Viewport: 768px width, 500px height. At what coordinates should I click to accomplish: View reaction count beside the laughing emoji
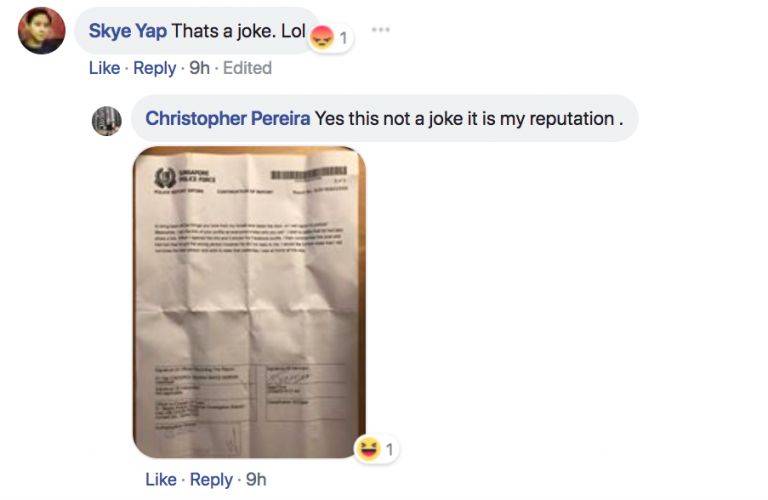tap(389, 449)
